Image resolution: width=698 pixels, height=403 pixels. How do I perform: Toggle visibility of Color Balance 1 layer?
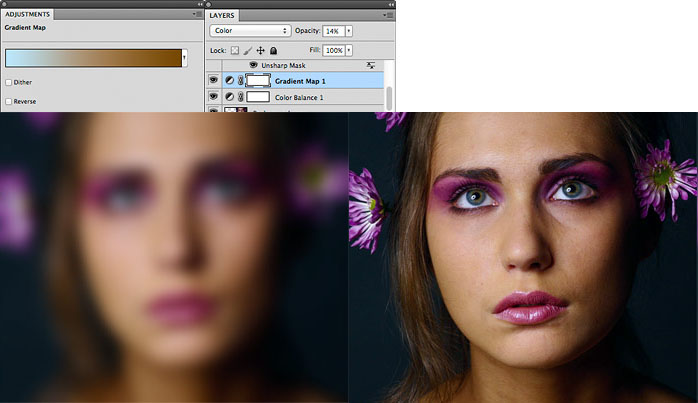(x=213, y=97)
